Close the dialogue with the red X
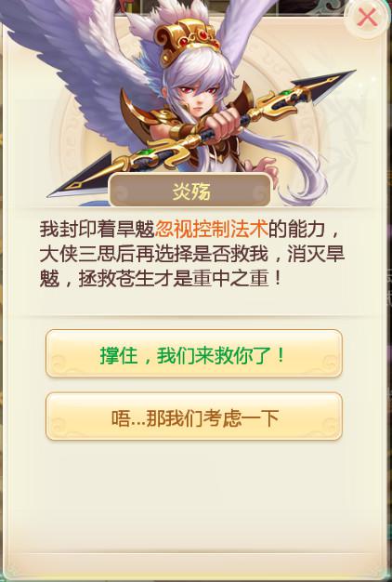392x582 pixels. point(367,17)
